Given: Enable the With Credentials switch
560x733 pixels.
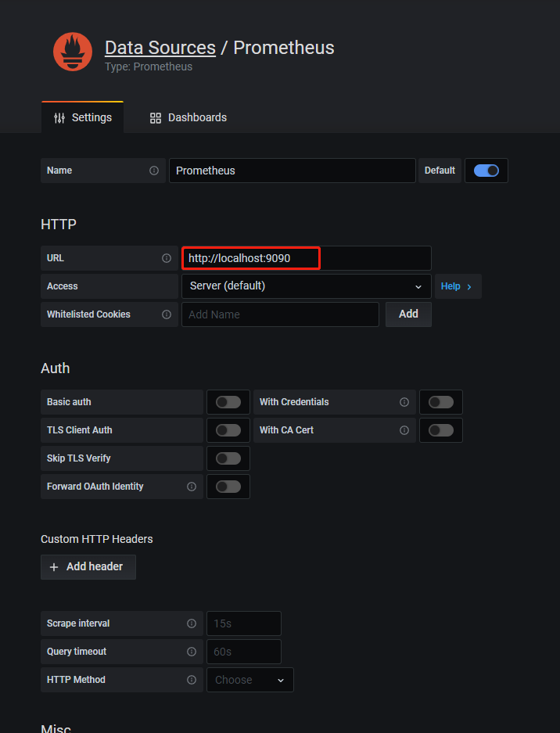Looking at the screenshot, I should tap(441, 402).
